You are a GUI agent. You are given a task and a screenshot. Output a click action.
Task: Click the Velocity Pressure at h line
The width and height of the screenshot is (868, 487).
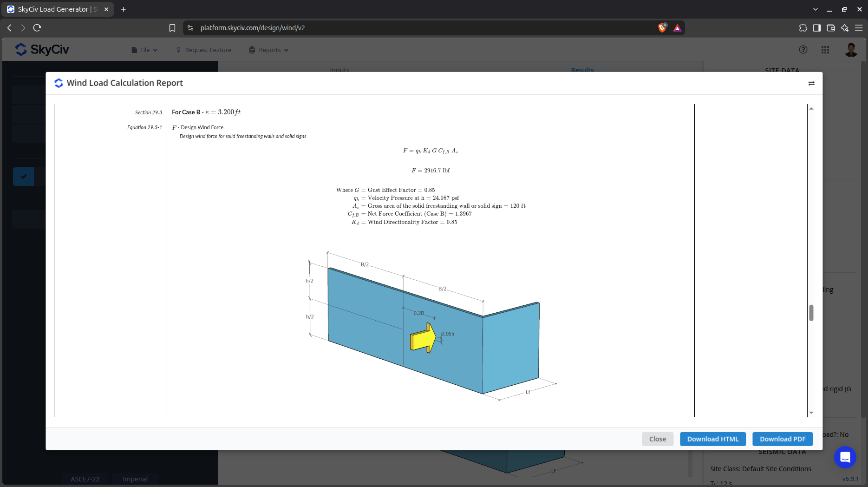pyautogui.click(x=406, y=198)
